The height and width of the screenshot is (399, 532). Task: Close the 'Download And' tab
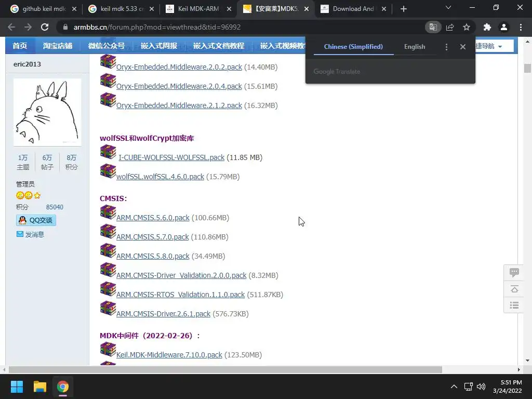coord(384,9)
